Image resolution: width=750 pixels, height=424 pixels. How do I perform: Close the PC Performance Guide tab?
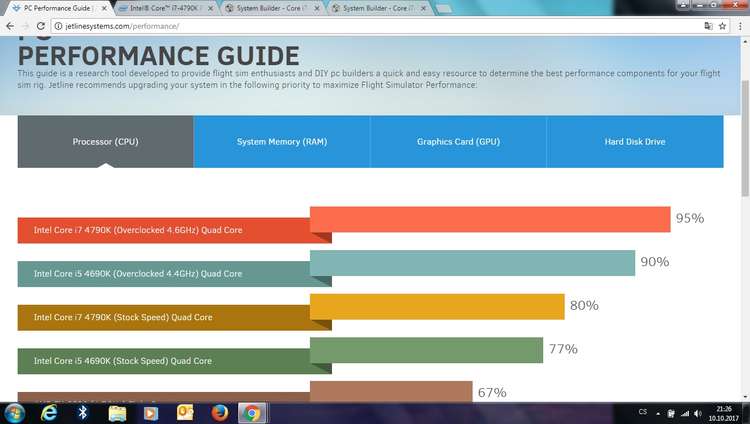(104, 8)
